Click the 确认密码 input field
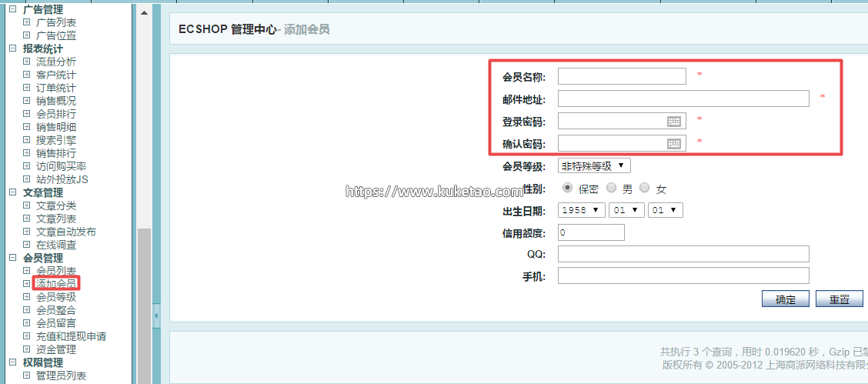This screenshot has width=868, height=384. click(x=622, y=143)
